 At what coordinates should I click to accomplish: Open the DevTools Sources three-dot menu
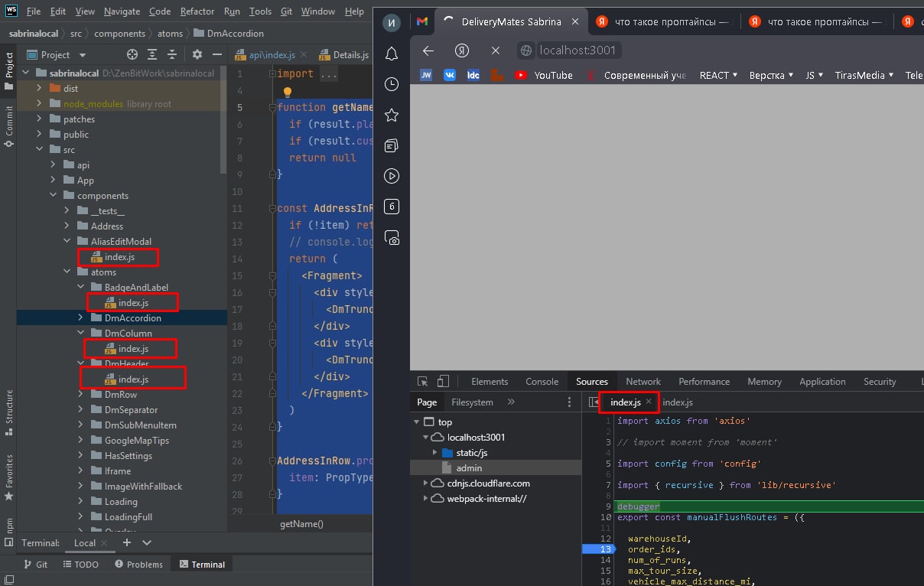pos(569,402)
